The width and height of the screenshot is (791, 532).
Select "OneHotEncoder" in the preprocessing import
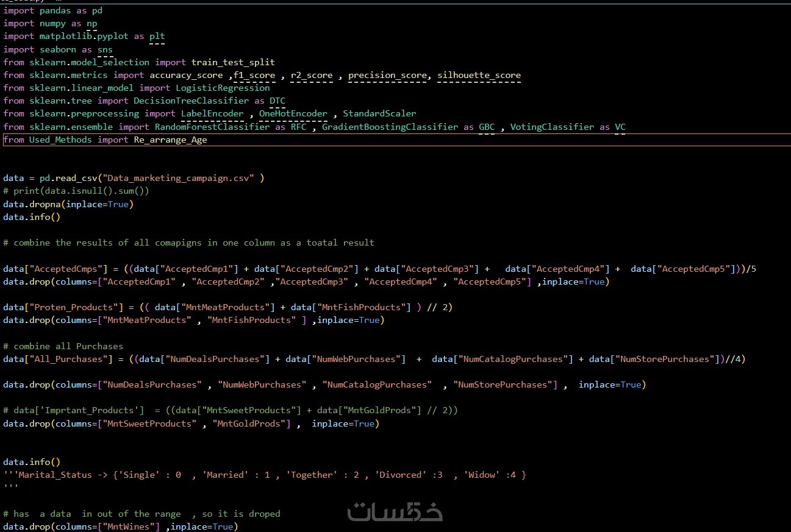tap(293, 113)
